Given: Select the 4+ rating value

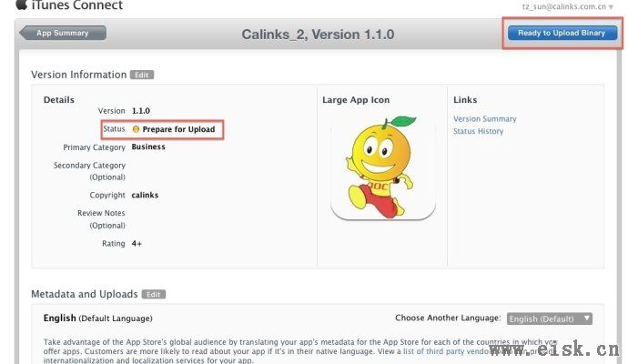Looking at the screenshot, I should 137,244.
